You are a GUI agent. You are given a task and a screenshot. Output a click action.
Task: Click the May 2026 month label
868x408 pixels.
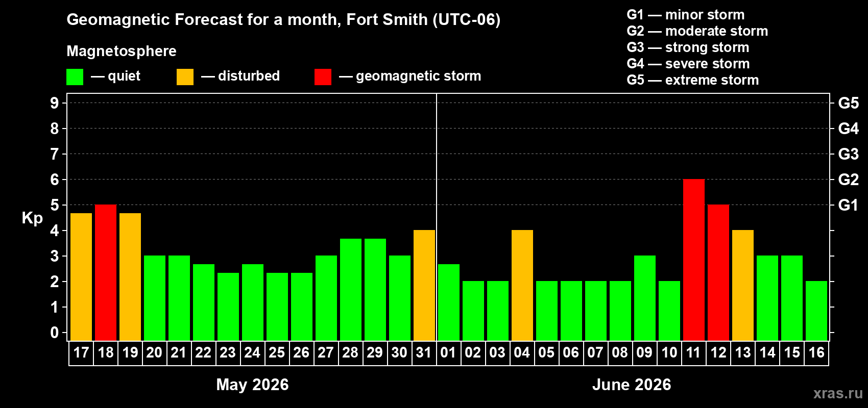(252, 385)
